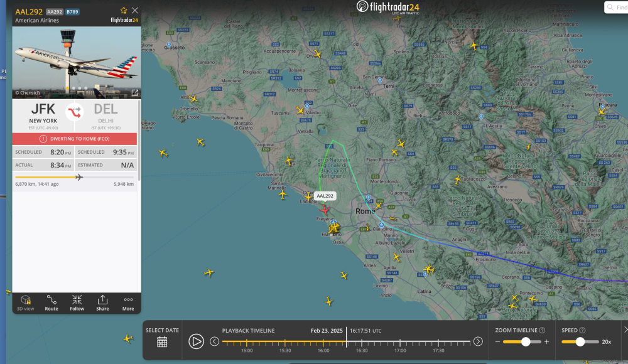
Task: Click the Route icon in the panel
Action: click(51, 302)
